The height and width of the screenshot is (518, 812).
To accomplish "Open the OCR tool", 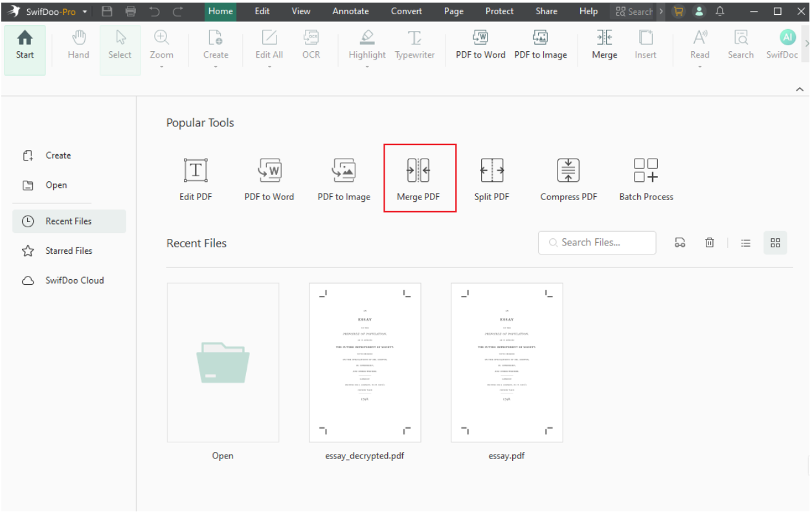I will pyautogui.click(x=311, y=45).
